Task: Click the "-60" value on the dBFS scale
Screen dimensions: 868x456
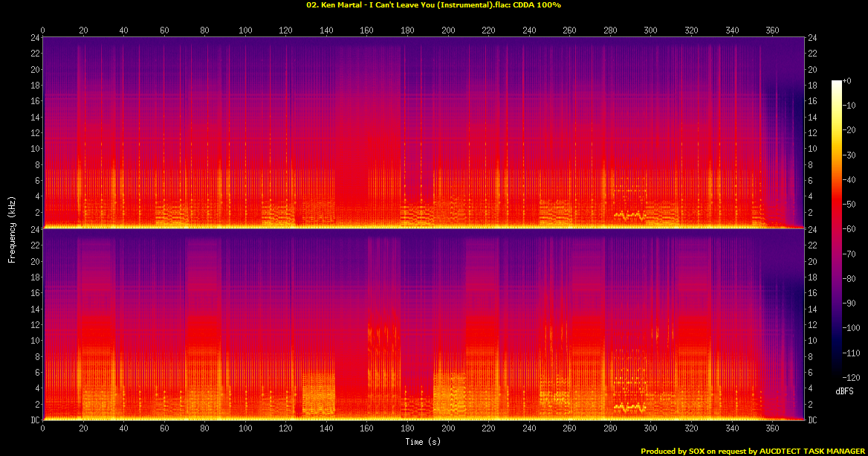Action: [x=849, y=229]
